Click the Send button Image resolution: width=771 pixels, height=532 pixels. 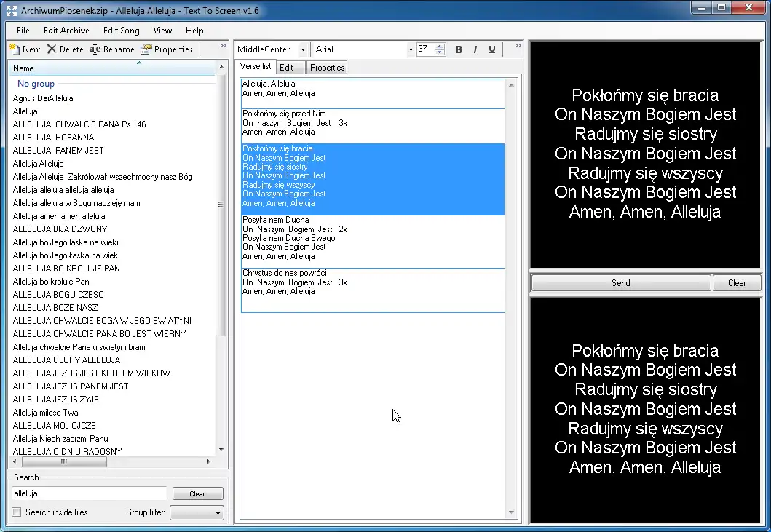coord(620,282)
